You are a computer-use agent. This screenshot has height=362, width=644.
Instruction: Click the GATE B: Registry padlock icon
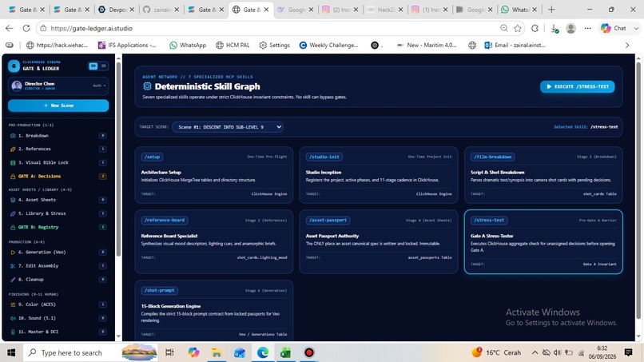[x=13, y=227]
